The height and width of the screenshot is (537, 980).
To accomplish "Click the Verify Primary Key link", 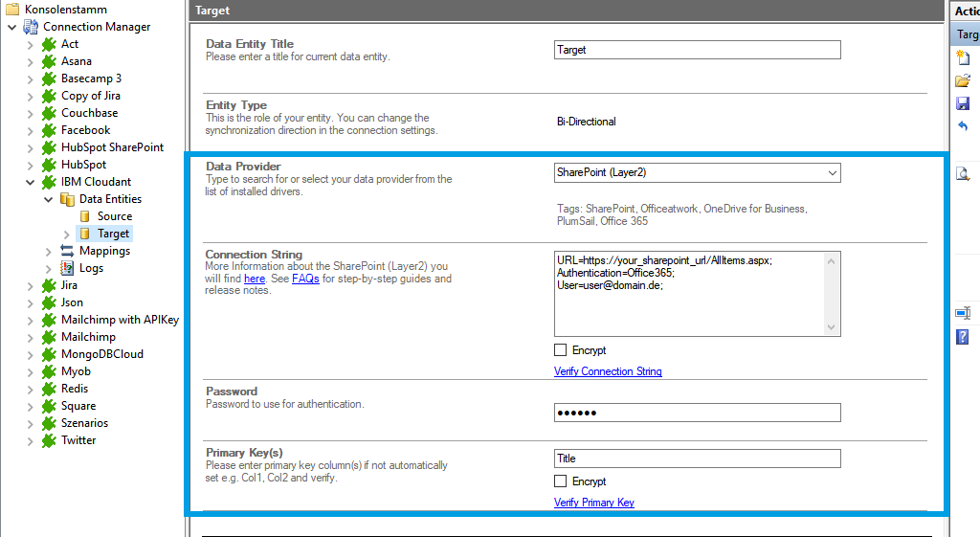I will [x=593, y=503].
